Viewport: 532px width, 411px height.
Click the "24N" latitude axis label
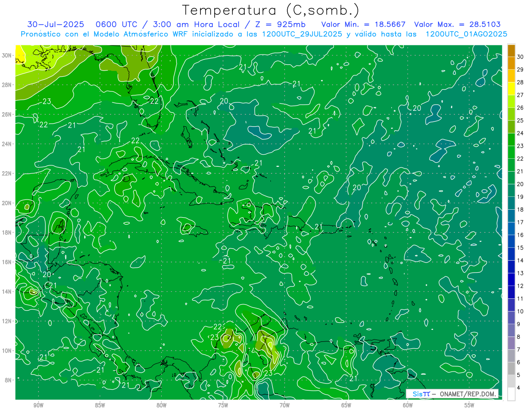tap(8, 144)
